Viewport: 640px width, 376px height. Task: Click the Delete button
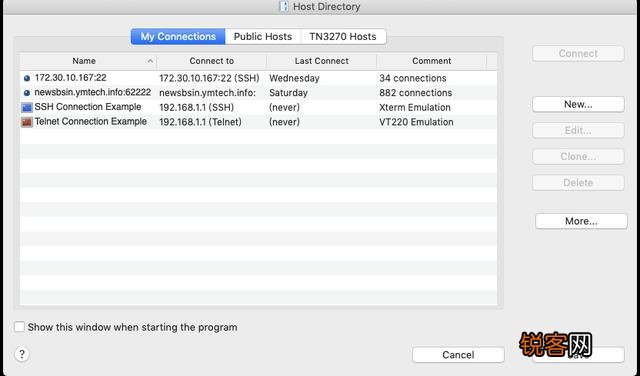(578, 182)
